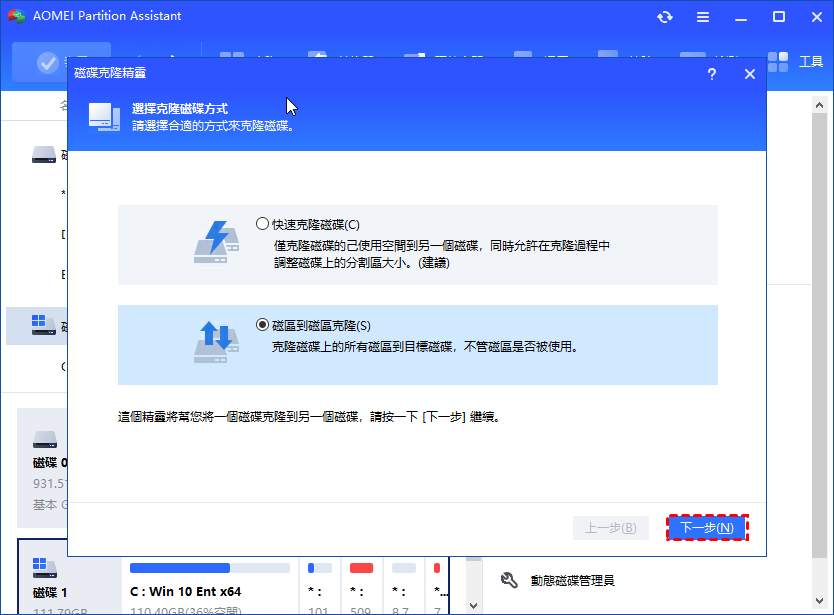
Task: Close the disk clone wizard dialog
Action: (x=750, y=74)
